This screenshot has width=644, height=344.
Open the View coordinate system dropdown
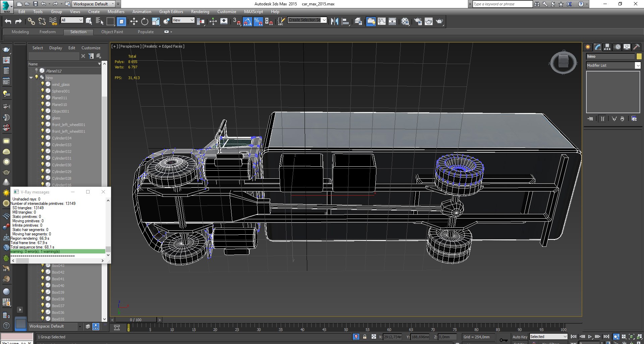click(x=183, y=20)
